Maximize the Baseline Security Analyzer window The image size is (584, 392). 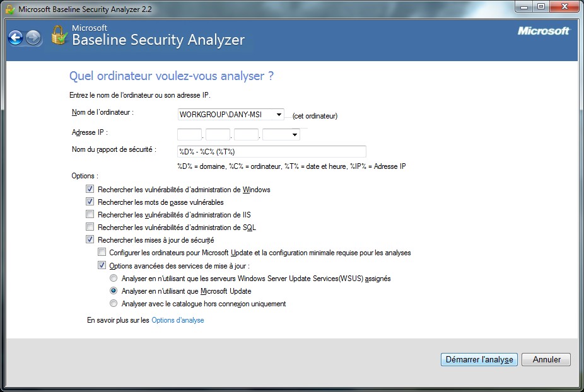540,7
